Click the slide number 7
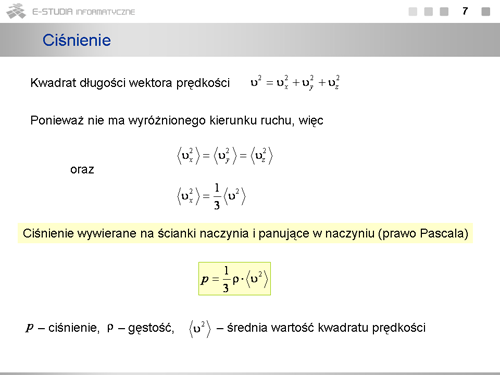Viewport: 500px width, 375px height. [x=465, y=11]
